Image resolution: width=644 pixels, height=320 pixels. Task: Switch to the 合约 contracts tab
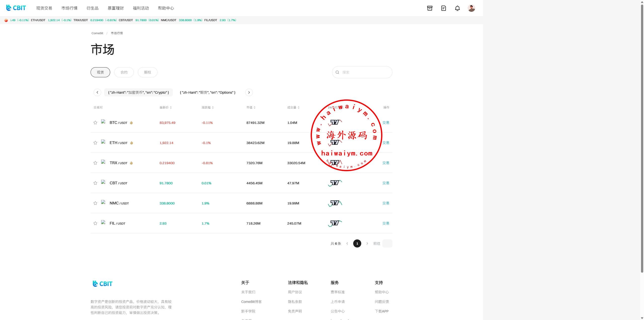pos(124,72)
